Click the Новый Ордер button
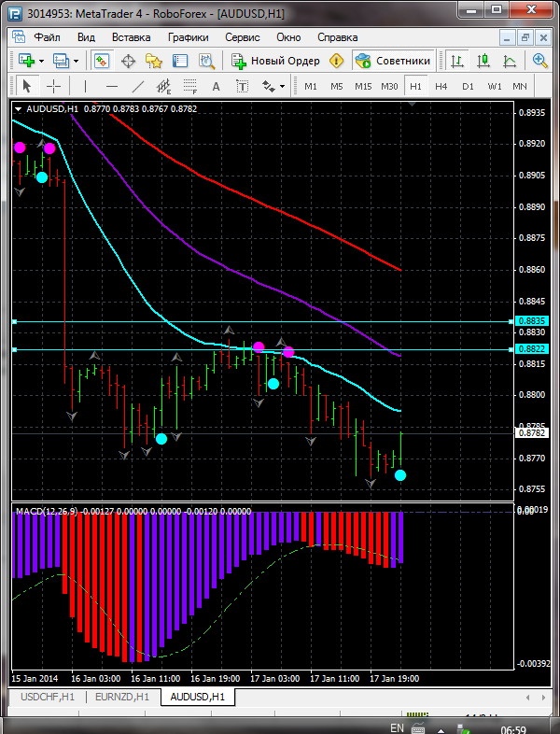 [275, 61]
